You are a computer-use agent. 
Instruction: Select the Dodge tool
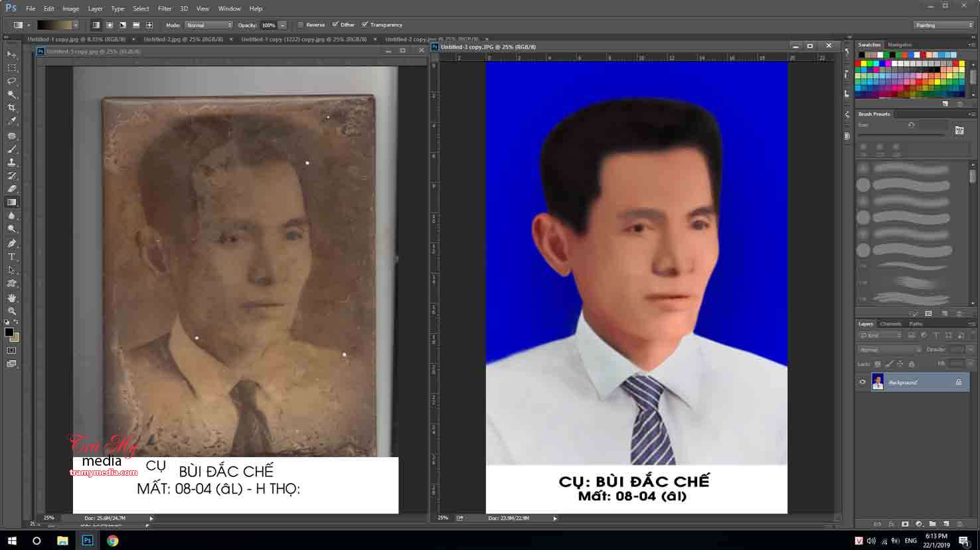click(11, 229)
